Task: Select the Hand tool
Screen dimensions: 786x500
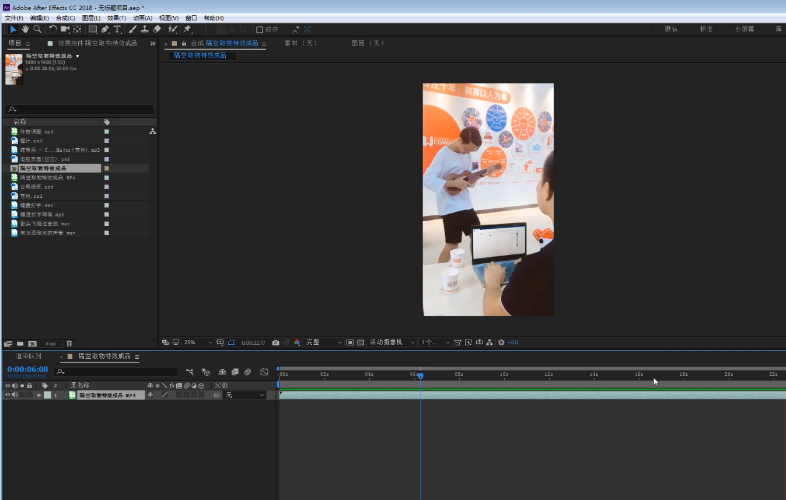Action: (x=25, y=30)
